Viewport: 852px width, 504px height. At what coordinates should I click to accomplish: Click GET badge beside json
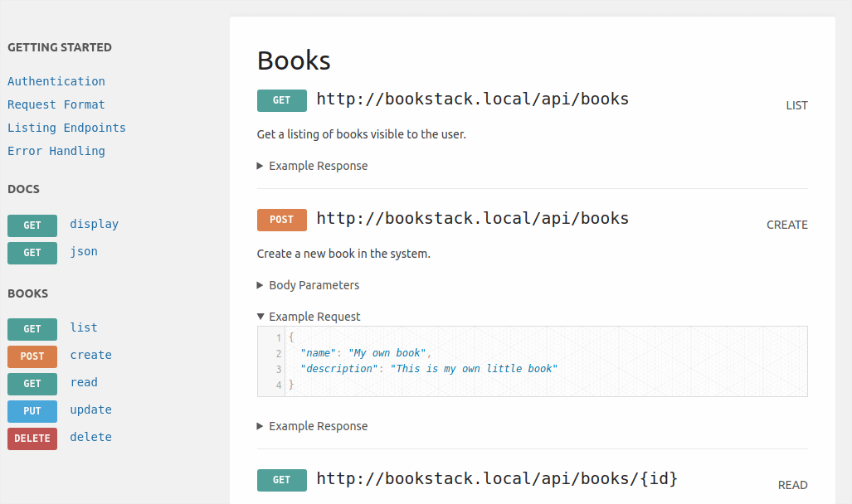tap(32, 253)
